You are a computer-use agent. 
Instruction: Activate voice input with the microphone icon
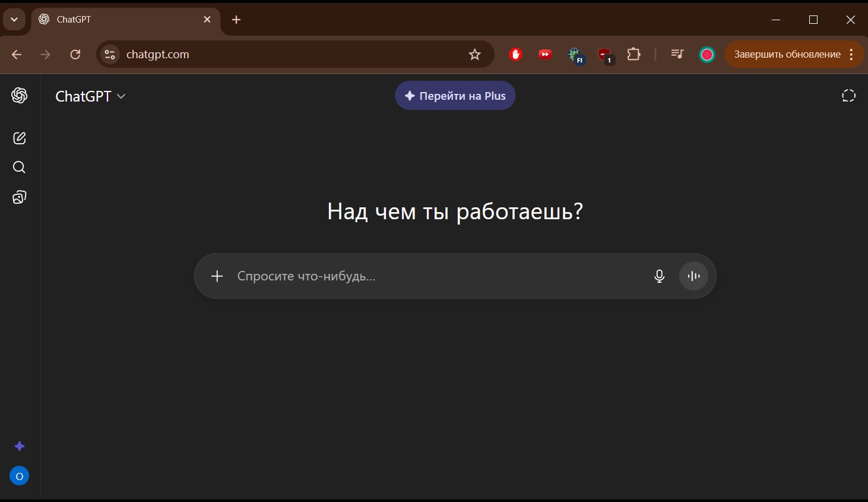659,276
